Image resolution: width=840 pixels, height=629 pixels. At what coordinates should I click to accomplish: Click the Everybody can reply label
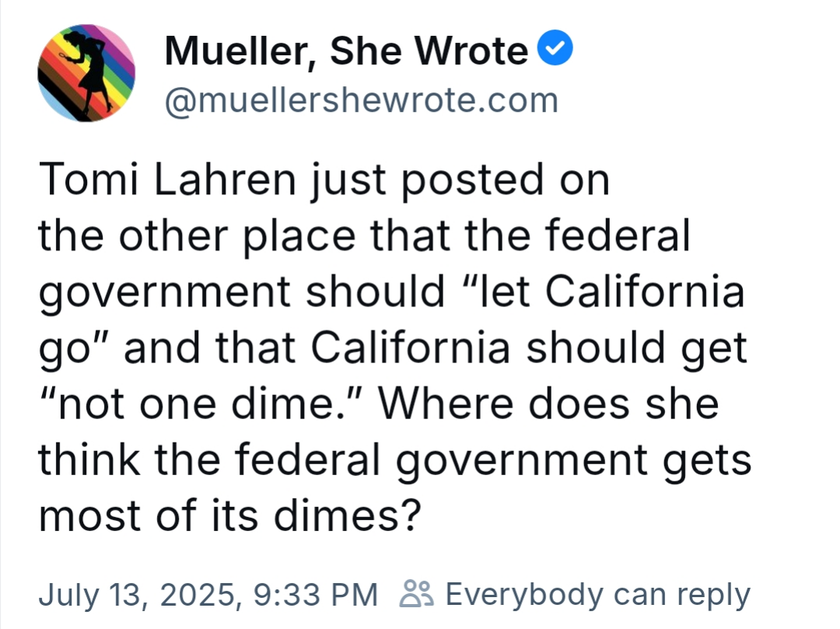597,595
